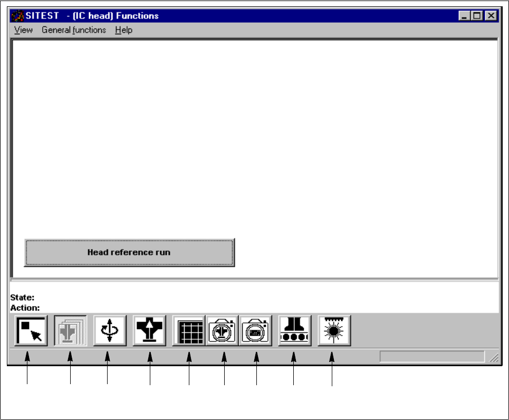Viewport: 509px width, 420px height.
Task: Open the General functions menu
Action: pyautogui.click(x=74, y=30)
